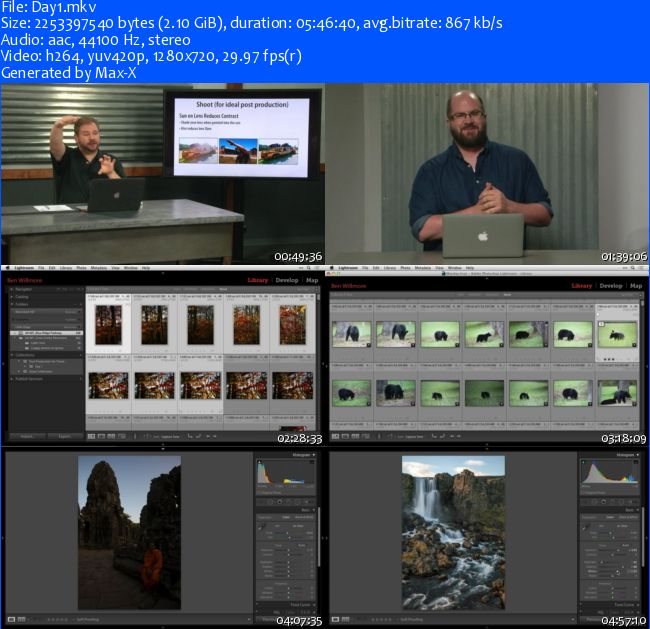Click the temple photo in 04:07:35 frame
Screen dimensions: 650x629
click(x=129, y=532)
